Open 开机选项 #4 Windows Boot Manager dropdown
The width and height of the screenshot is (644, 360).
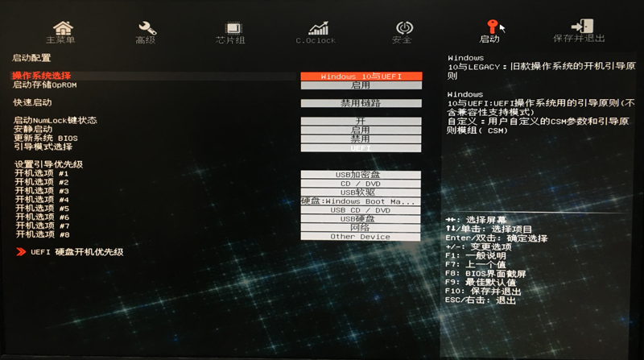click(x=361, y=201)
